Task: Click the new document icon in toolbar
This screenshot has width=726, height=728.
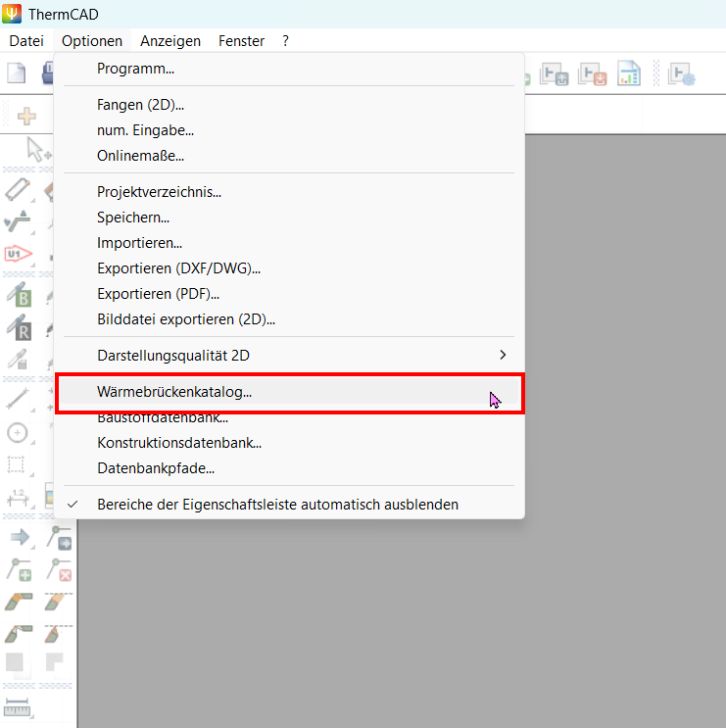Action: click(17, 73)
